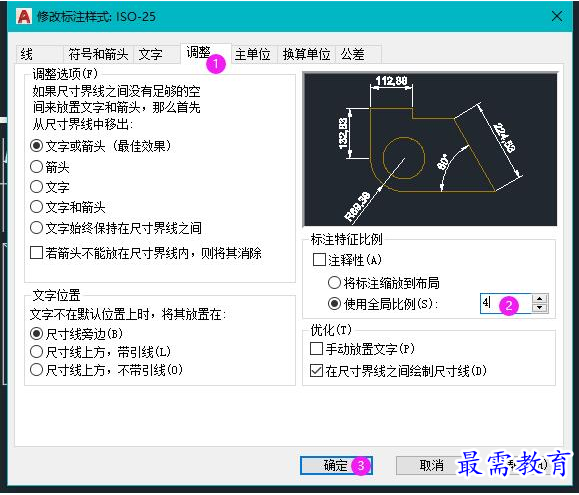Image resolution: width=579 pixels, height=495 pixels.
Task: Enable 手动放置文字(P) checkbox
Action: [x=362, y=348]
